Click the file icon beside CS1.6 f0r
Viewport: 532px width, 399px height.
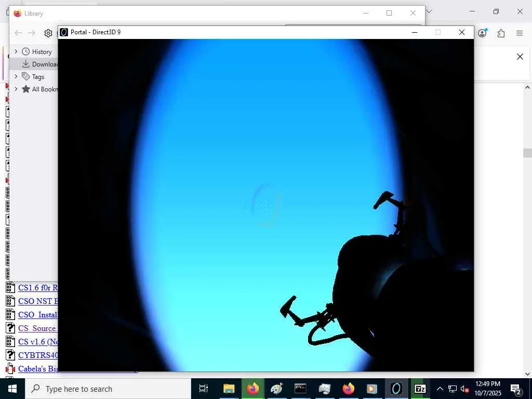click(10, 287)
